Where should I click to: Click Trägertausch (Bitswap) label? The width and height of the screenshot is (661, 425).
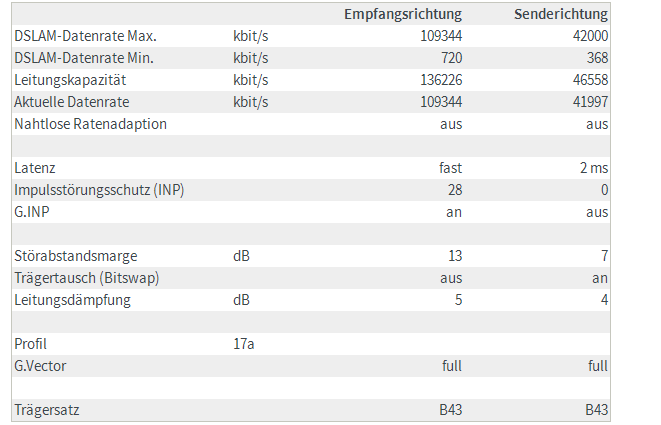pyautogui.click(x=87, y=278)
